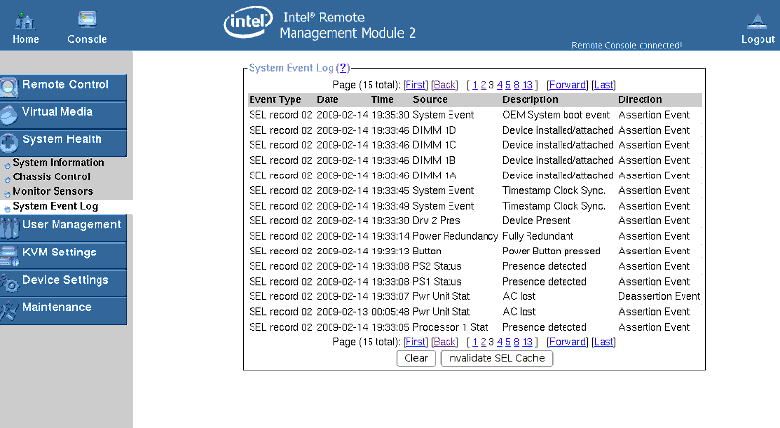Select Chassis Control submenu item

52,177
